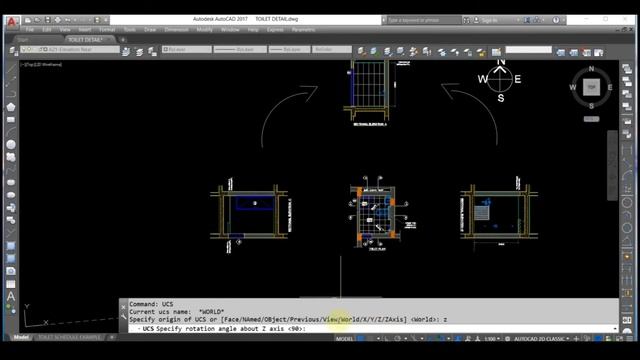Click the keyword search input field
Image resolution: width=640 pixels, height=360 pixels.
coord(424,20)
